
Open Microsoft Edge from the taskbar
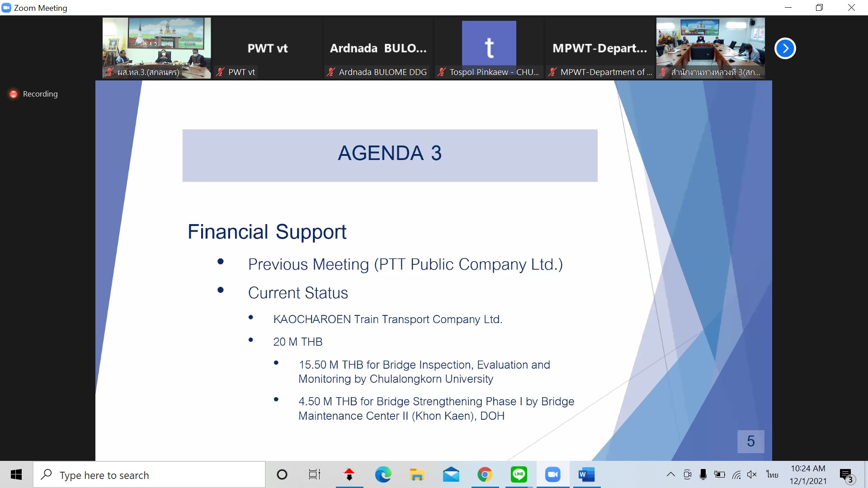(383, 475)
